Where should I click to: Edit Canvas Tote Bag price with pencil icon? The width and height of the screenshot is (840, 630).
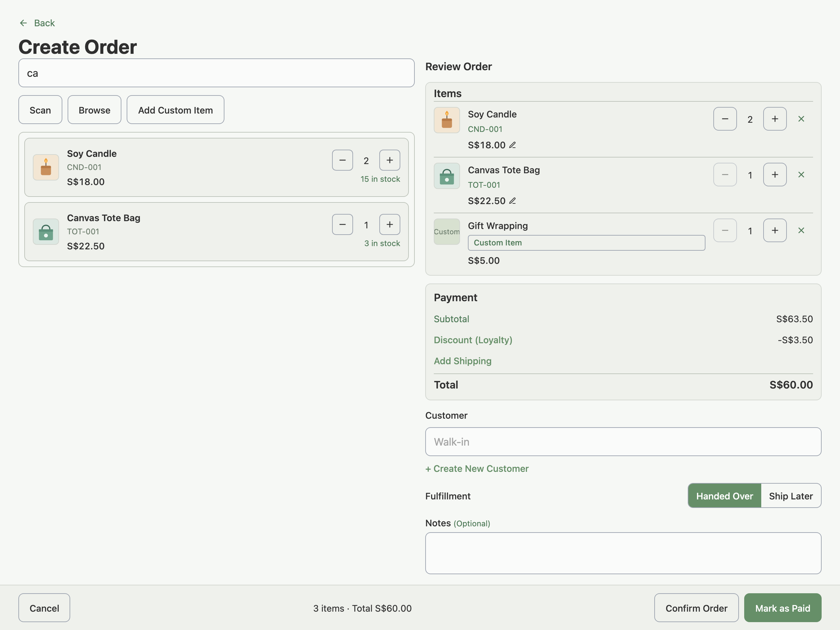512,201
